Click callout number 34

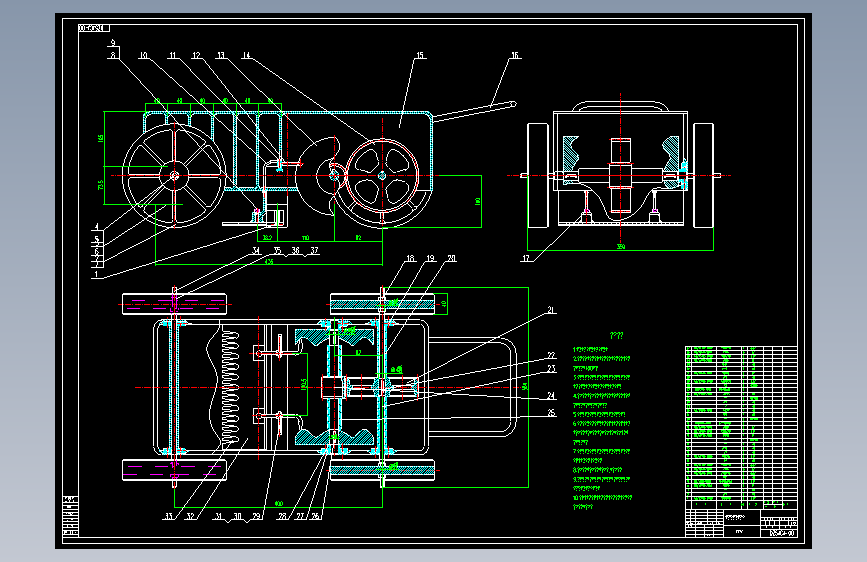pos(256,251)
